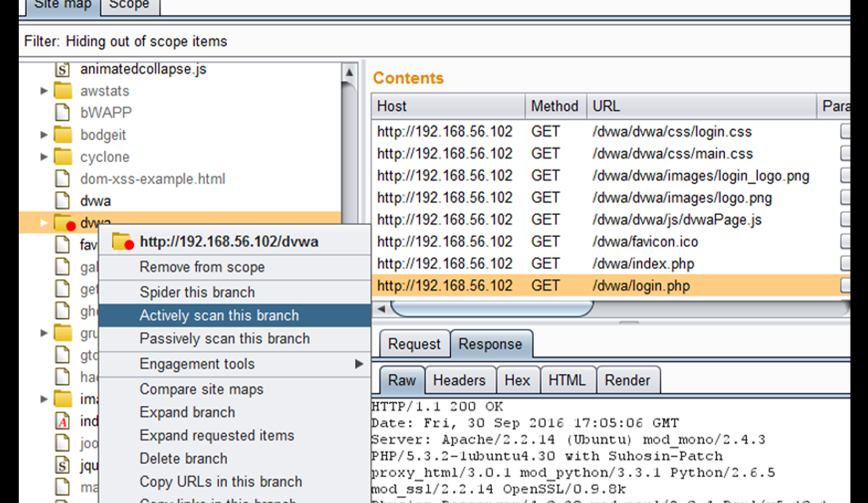
Task: Toggle the Params checkbox for favicon.ico row
Action: coord(845,242)
